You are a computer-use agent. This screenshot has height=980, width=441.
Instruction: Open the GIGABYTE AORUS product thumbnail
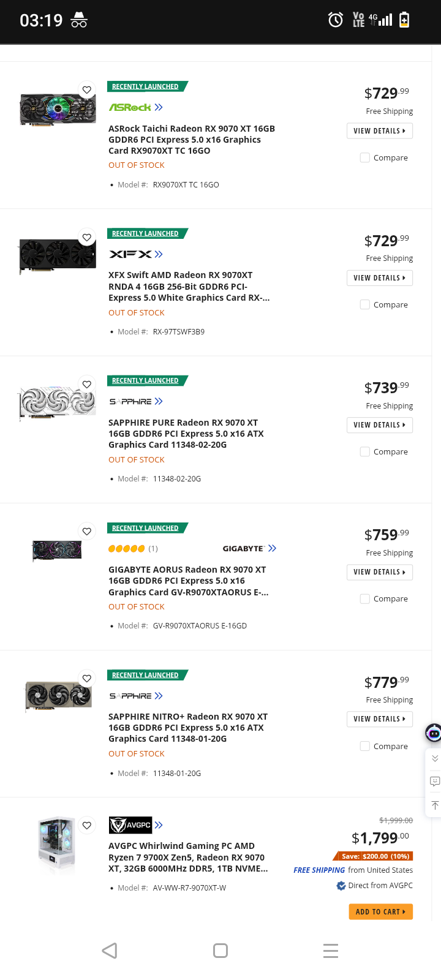coord(57,550)
